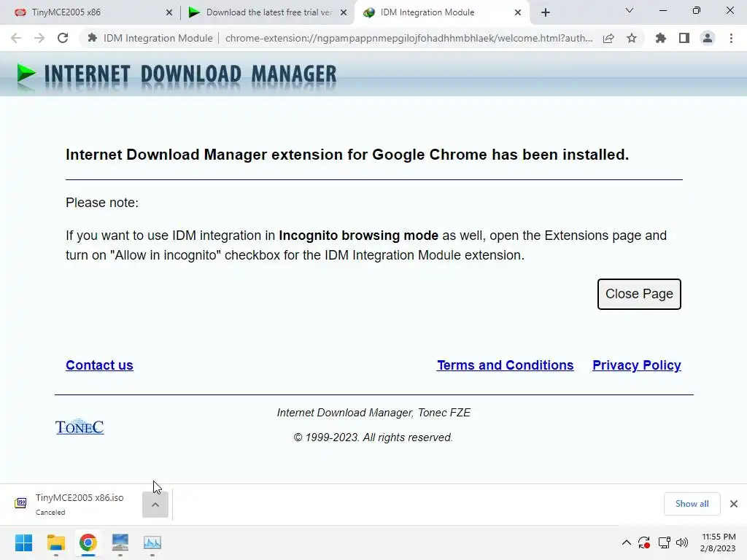Close the IDM Integration Module tab
This screenshot has height=560, width=747.
(x=518, y=13)
